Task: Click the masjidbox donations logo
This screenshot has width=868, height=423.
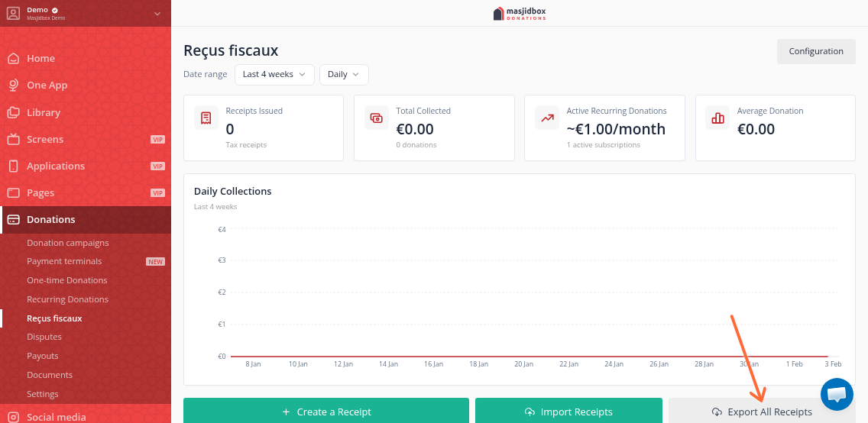Action: pyautogui.click(x=520, y=13)
